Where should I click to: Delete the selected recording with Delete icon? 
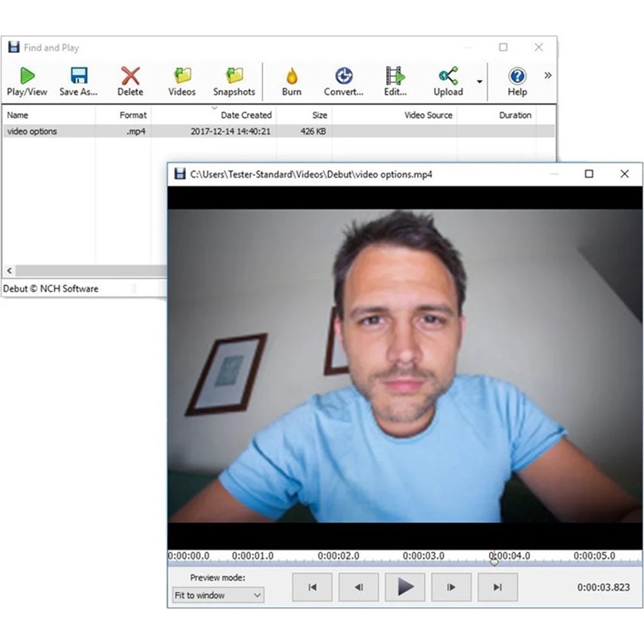click(x=130, y=81)
